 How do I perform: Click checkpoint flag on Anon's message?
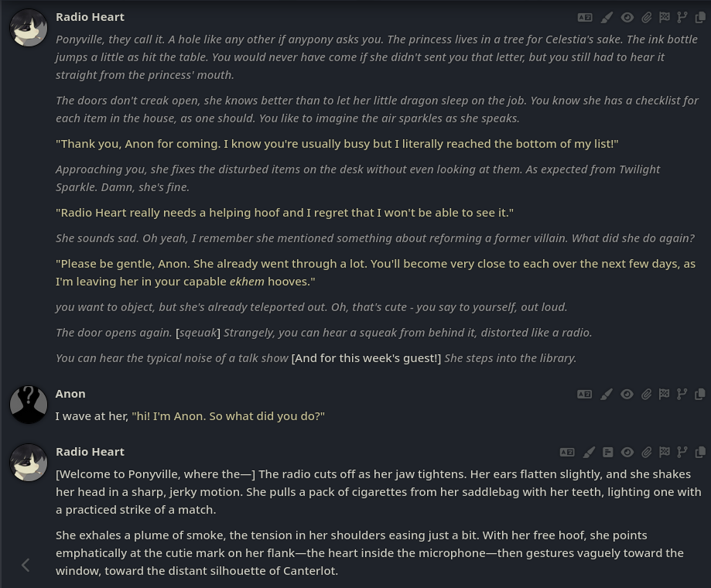[665, 395]
